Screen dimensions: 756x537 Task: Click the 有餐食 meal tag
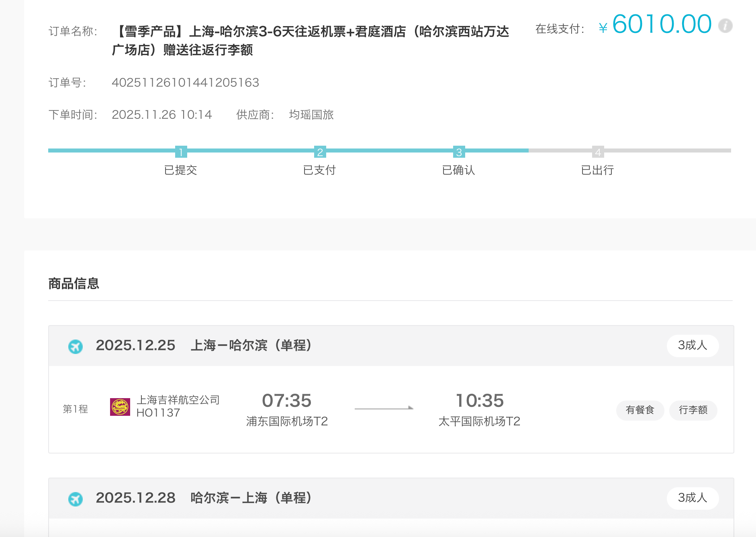640,410
